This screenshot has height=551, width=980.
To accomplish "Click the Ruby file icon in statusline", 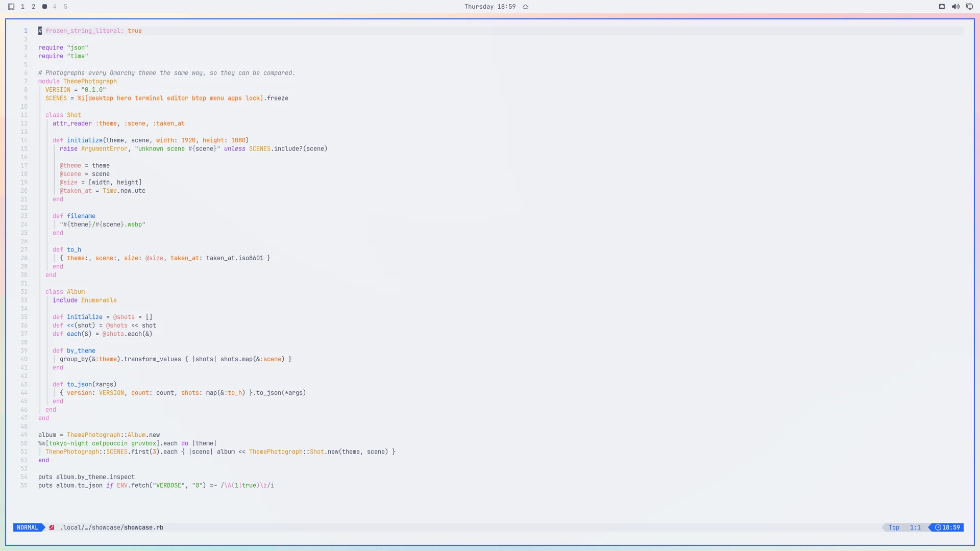I will tap(52, 528).
